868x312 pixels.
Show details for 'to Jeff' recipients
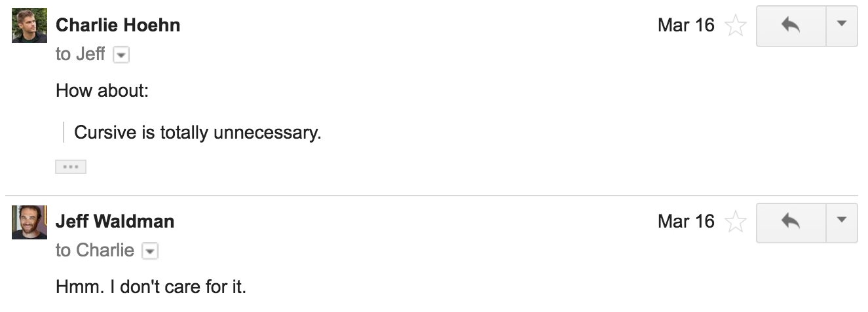click(121, 55)
